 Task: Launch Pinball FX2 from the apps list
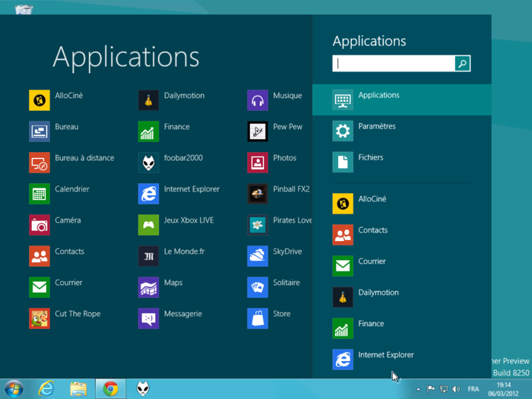tap(258, 194)
